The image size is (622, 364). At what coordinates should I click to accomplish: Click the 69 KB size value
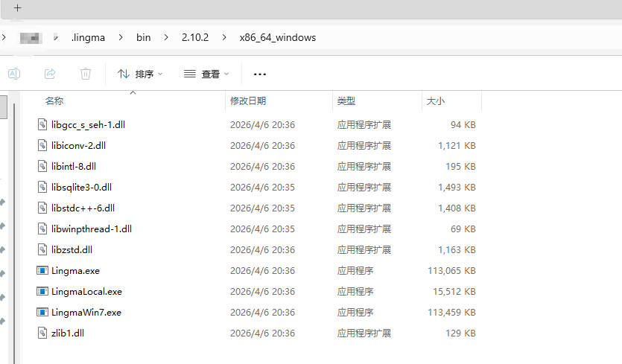click(463, 229)
